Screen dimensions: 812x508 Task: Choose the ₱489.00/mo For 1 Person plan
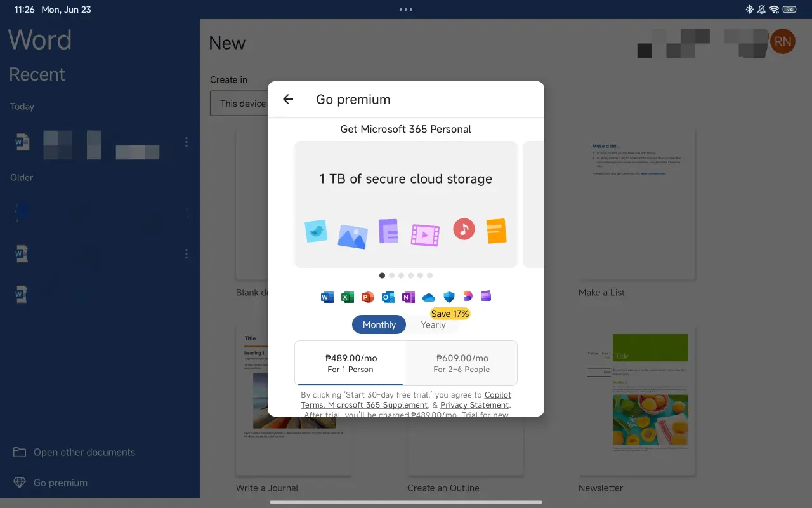(x=350, y=363)
